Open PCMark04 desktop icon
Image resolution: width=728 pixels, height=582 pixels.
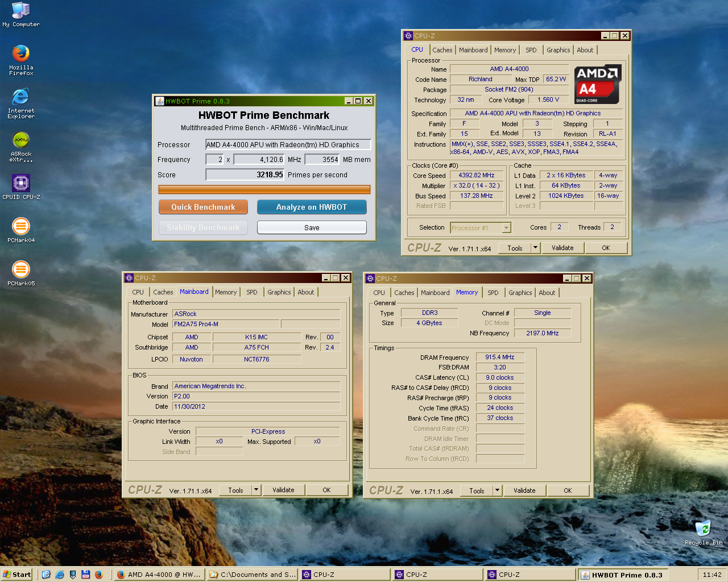[21, 230]
